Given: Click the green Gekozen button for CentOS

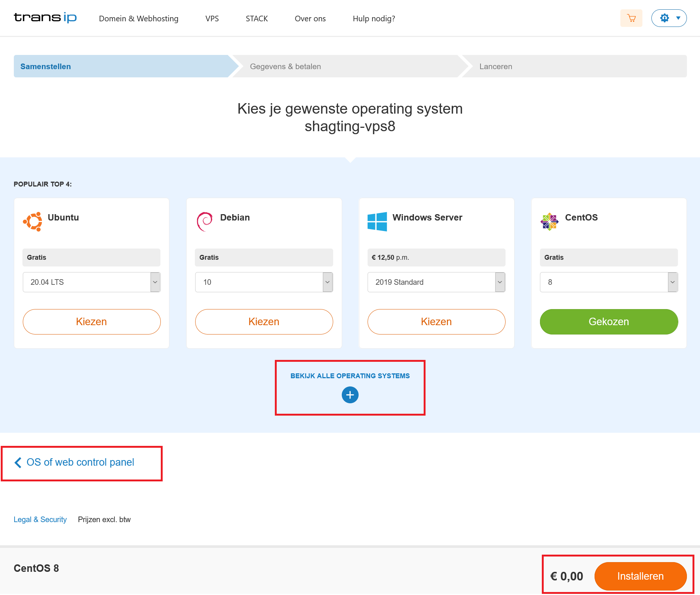Looking at the screenshot, I should (x=609, y=322).
